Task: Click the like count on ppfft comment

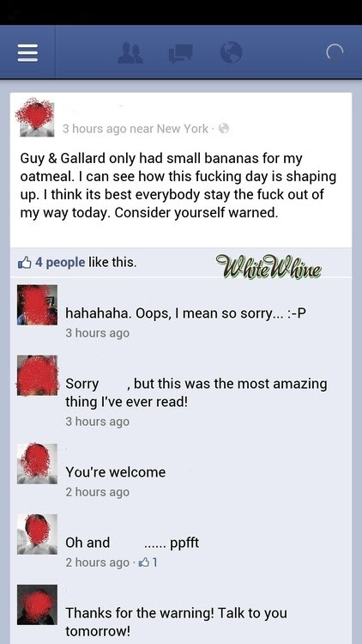Action: [148, 562]
